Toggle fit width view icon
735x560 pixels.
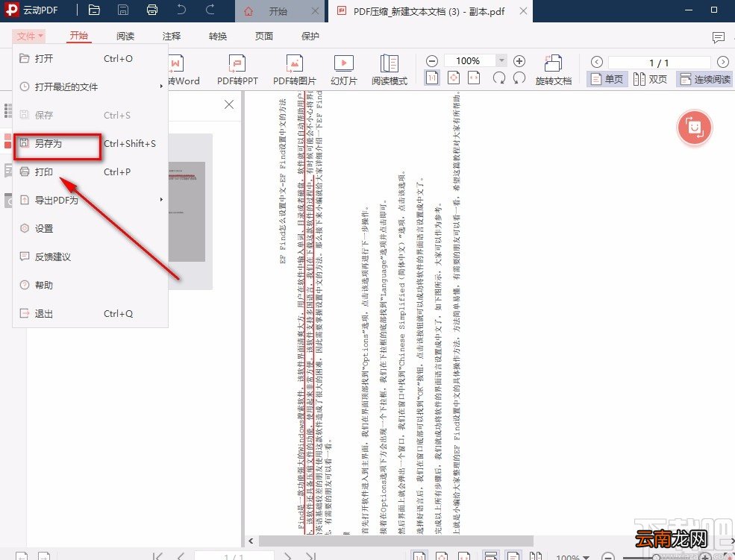pos(474,78)
